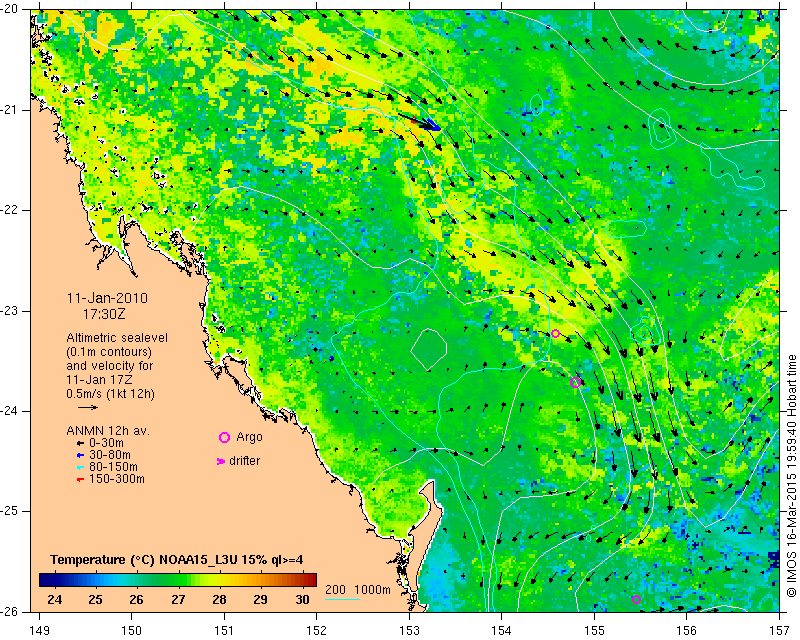800x640 pixels.
Task: Click the '0-30m' depth label
Action: point(106,443)
